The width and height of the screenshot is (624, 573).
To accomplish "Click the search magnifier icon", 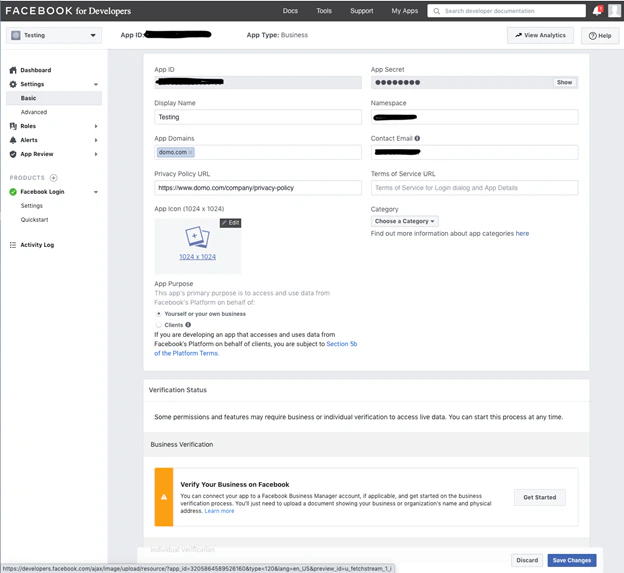I will [x=437, y=11].
